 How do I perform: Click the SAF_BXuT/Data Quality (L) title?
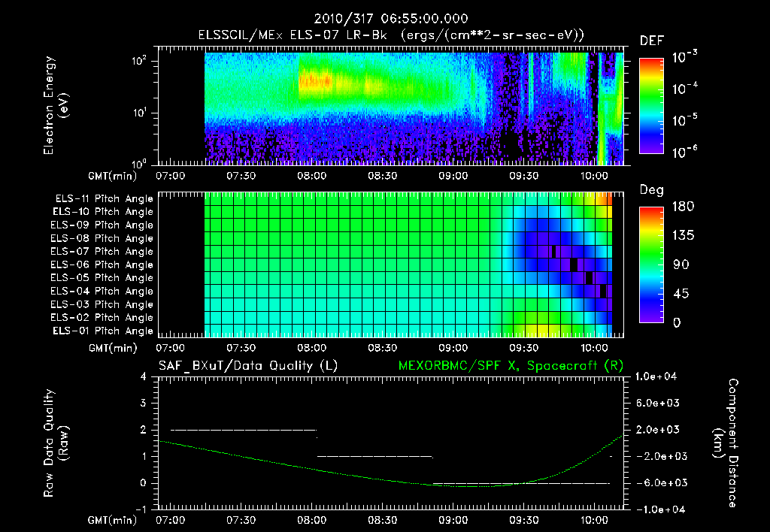pyautogui.click(x=248, y=366)
